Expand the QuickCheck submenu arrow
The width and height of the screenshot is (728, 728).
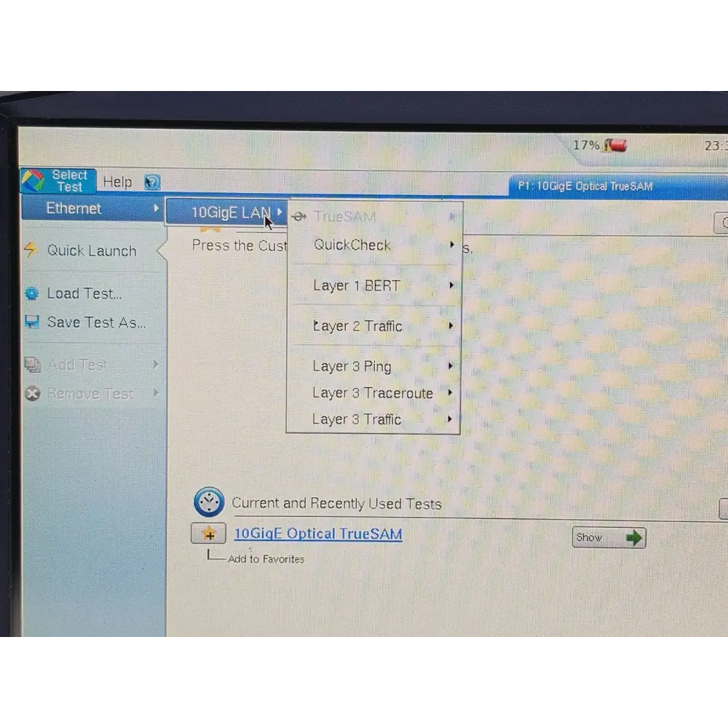click(x=452, y=244)
